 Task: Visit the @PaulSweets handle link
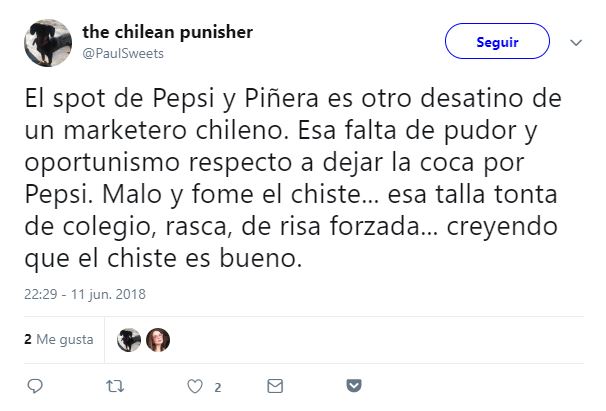(122, 53)
